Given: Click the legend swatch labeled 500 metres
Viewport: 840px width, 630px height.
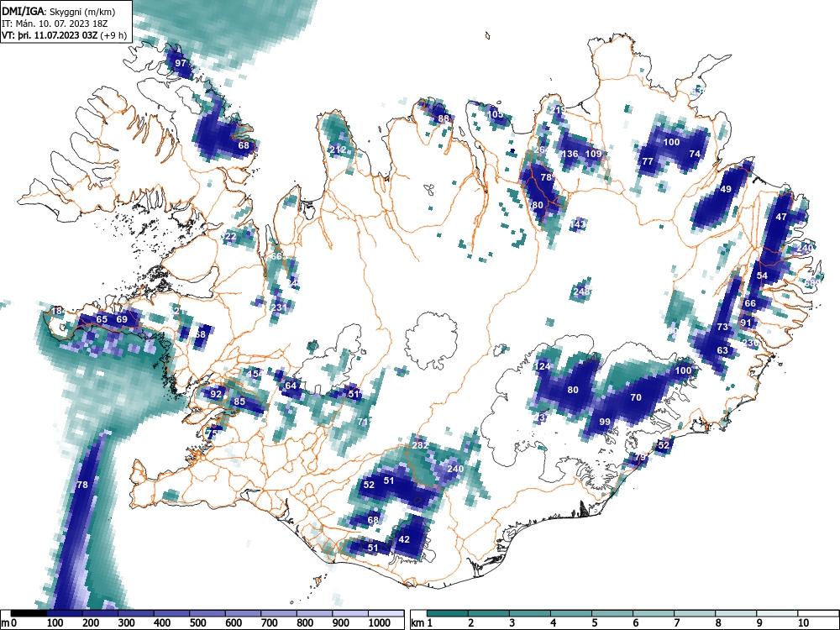Looking at the screenshot, I should 207,613.
